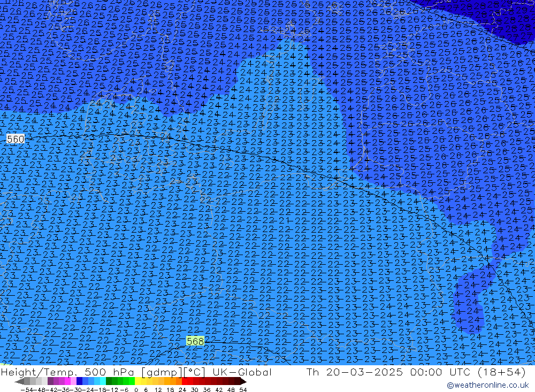535x392 pixels.
Task: Click the '[°C]' unit label
Action: click(x=195, y=372)
